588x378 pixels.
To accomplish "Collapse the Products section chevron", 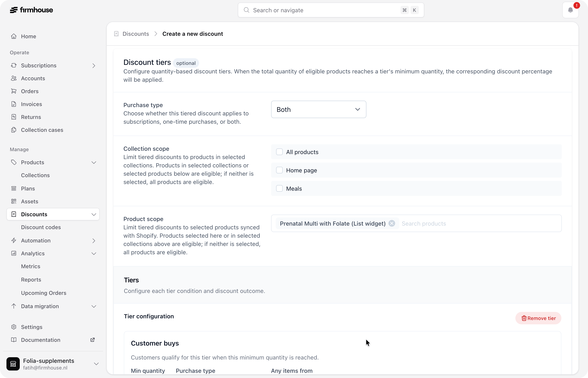I will 94,163.
